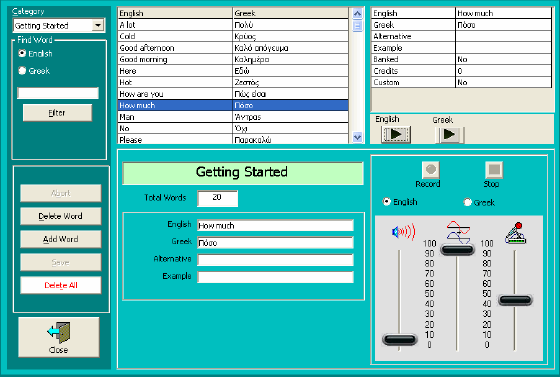
Task: Click the waveform balance icon
Action: [458, 232]
